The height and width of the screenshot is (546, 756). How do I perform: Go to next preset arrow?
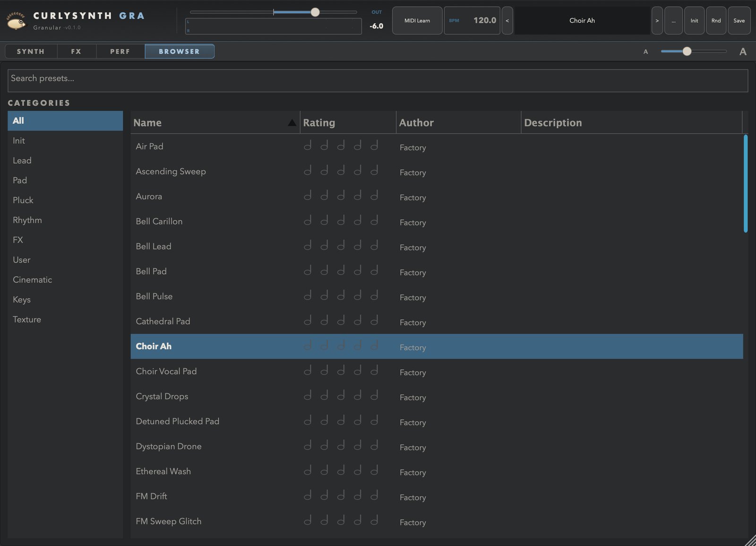point(657,20)
